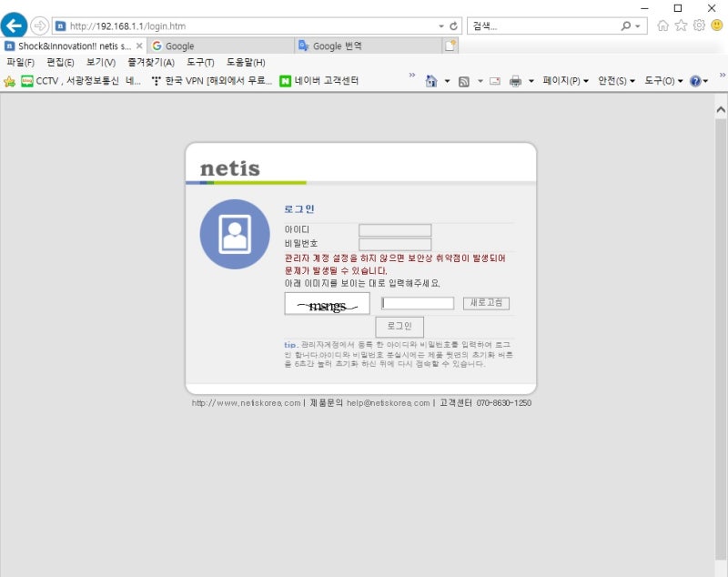Click the Refresh icon in address bar
The width and height of the screenshot is (728, 577).
coord(453,26)
